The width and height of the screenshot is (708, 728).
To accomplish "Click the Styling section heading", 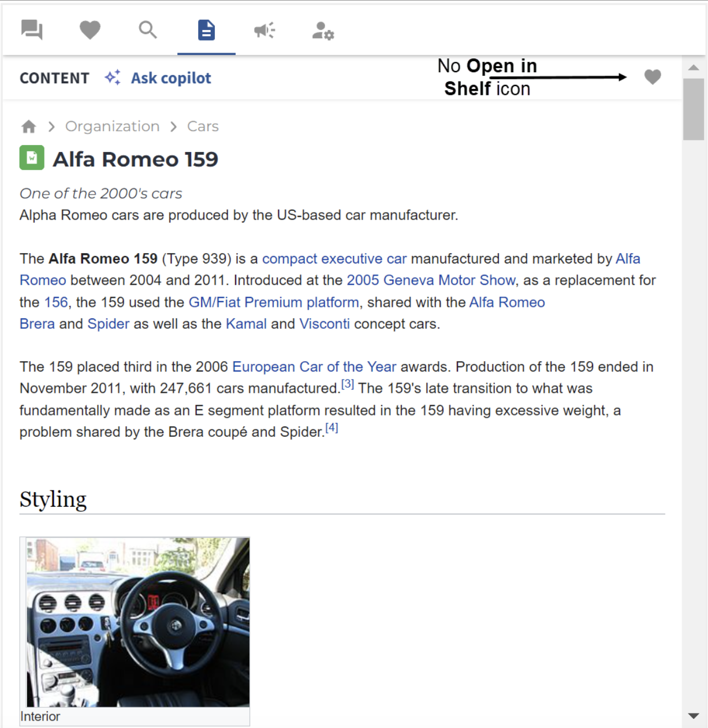I will (53, 499).
